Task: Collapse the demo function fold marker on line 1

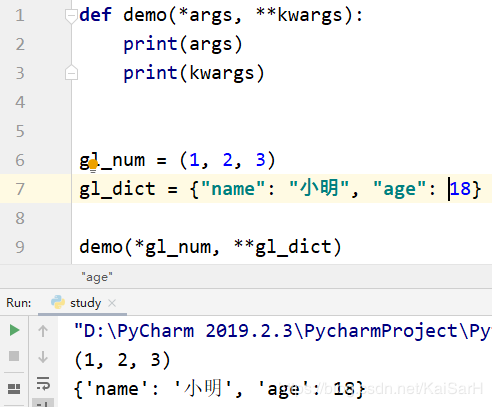Action: click(71, 16)
